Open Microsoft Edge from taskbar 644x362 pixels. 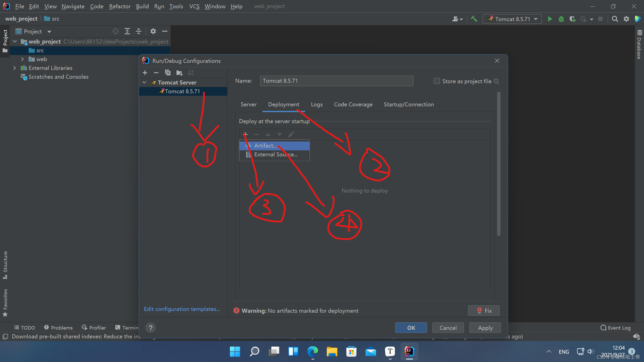313,351
